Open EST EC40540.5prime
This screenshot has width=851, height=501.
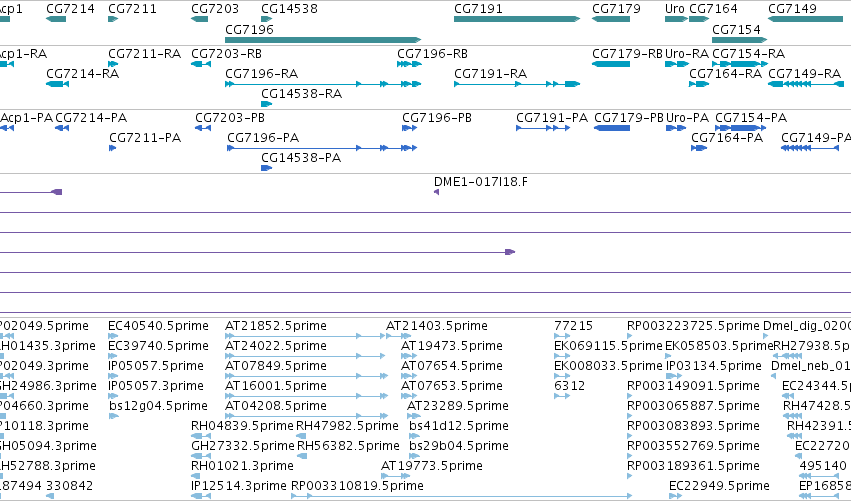click(158, 326)
